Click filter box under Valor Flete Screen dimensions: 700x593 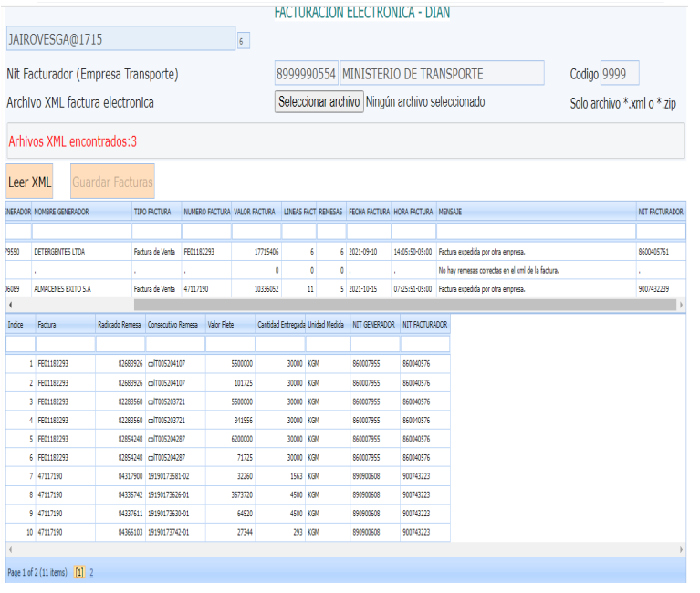tap(230, 344)
